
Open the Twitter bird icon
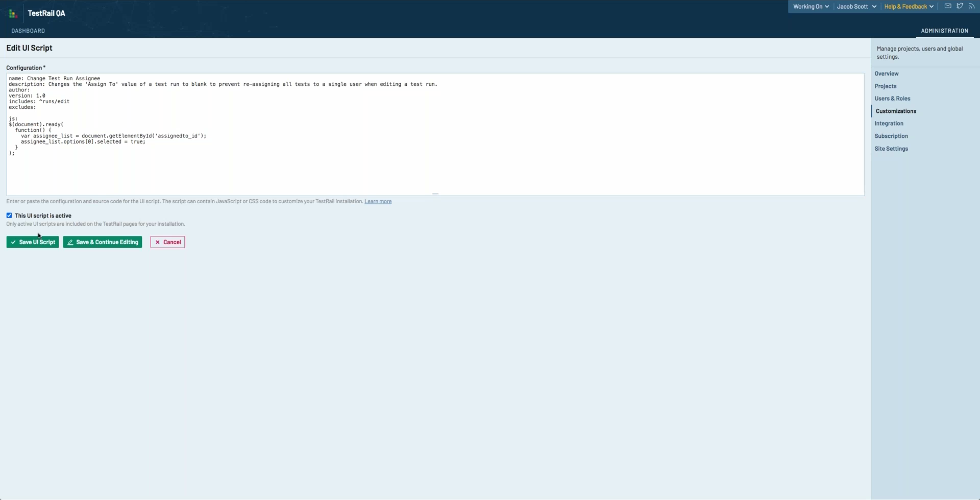[x=960, y=6]
